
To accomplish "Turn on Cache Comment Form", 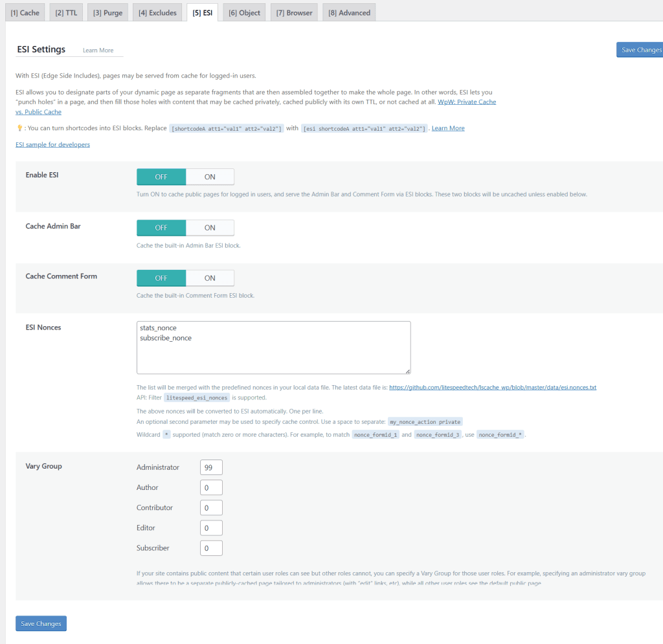I will 210,278.
